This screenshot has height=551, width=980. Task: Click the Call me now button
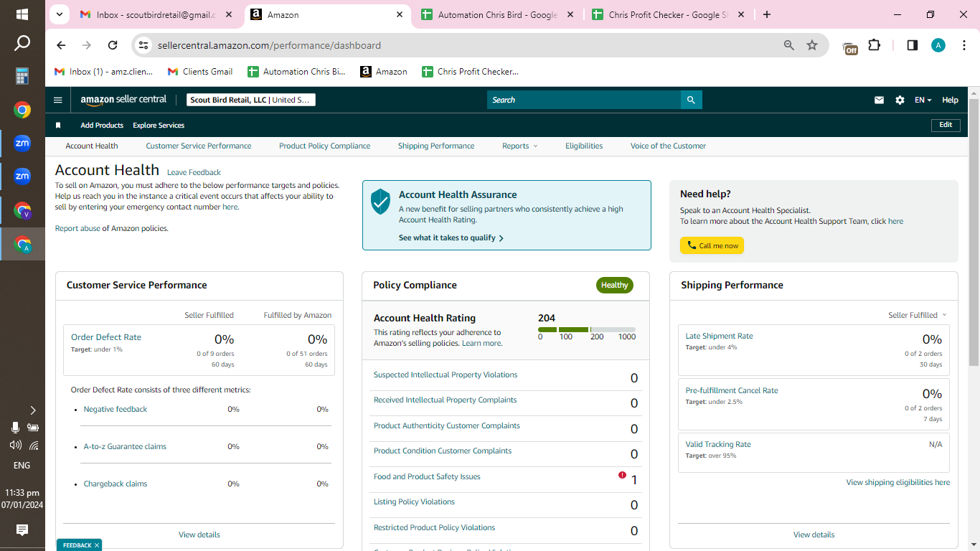(x=712, y=245)
